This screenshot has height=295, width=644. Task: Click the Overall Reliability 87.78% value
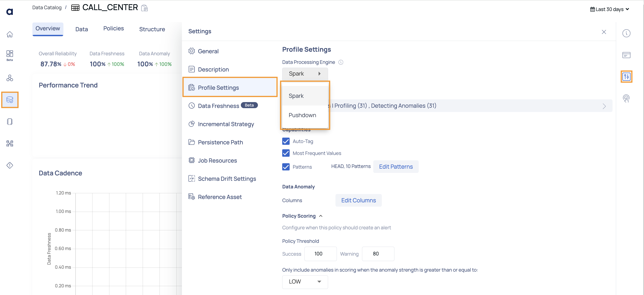coord(51,64)
